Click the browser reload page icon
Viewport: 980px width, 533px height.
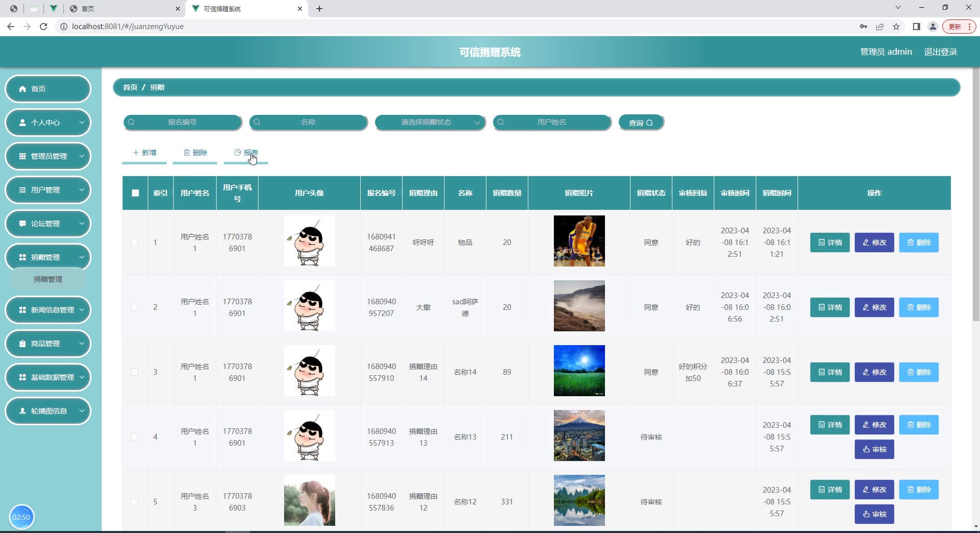coord(43,27)
